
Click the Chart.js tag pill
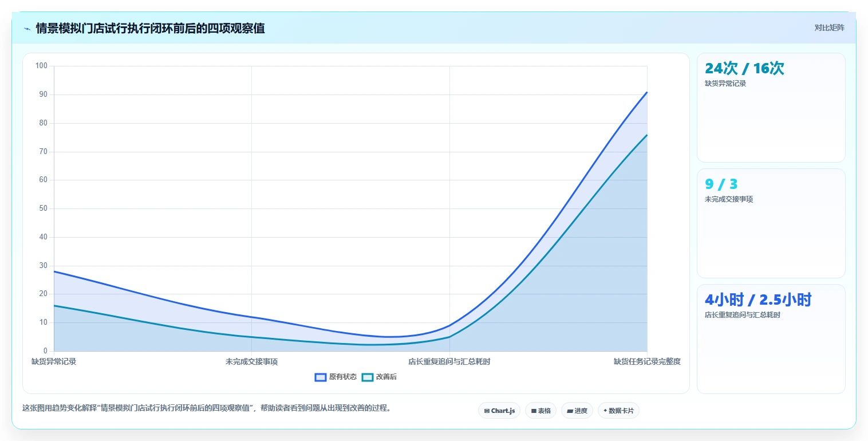click(499, 411)
